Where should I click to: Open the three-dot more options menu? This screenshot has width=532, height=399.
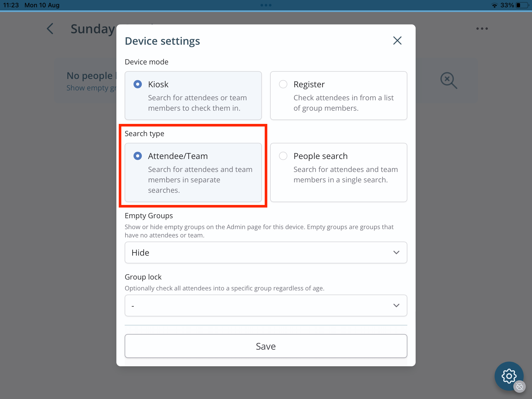click(x=482, y=29)
